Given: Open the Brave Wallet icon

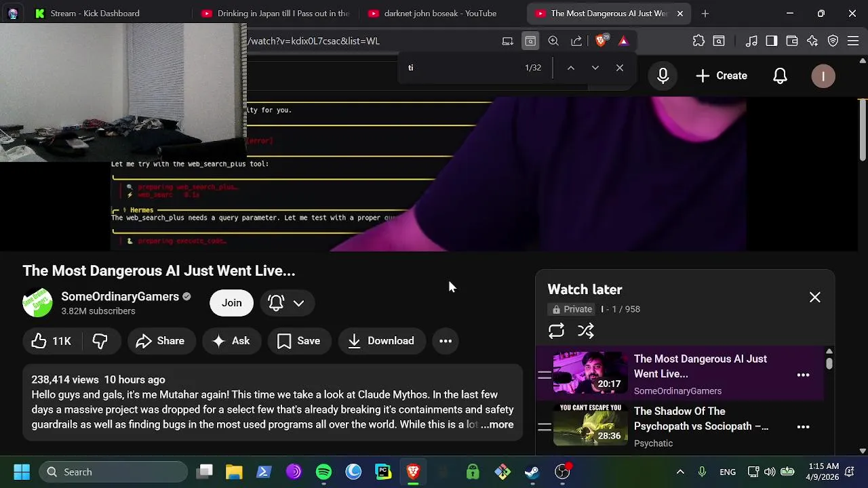Looking at the screenshot, I should 792,41.
